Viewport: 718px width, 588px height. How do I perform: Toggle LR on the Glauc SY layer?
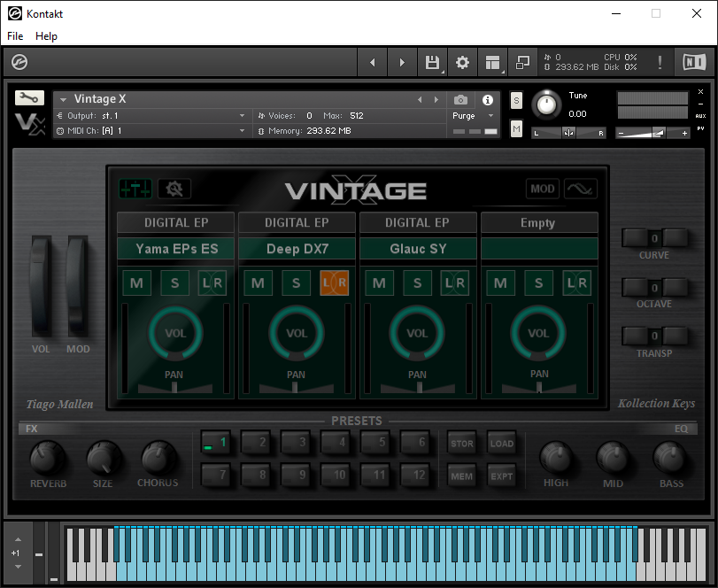coord(455,282)
